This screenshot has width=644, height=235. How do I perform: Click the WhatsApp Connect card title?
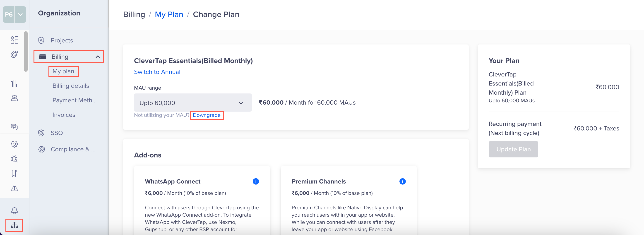pos(173,182)
